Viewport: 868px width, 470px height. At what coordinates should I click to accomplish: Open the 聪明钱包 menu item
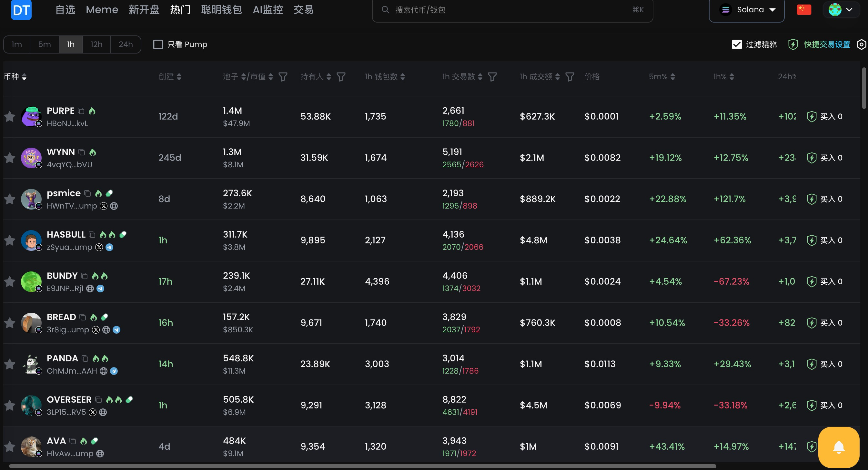(221, 10)
